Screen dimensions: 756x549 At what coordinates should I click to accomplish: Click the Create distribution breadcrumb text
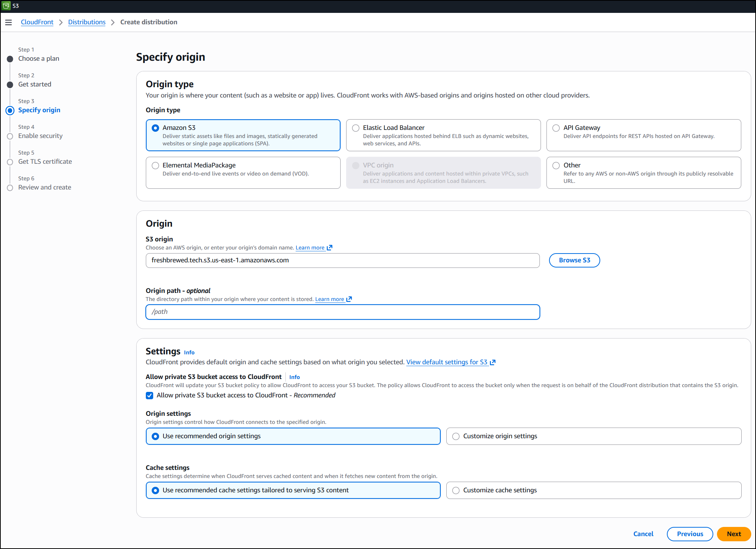click(149, 22)
